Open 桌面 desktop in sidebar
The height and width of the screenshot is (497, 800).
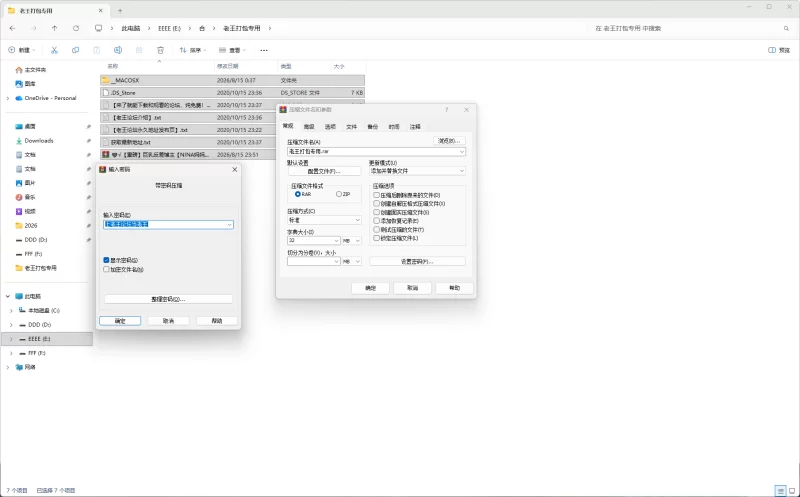point(26,126)
